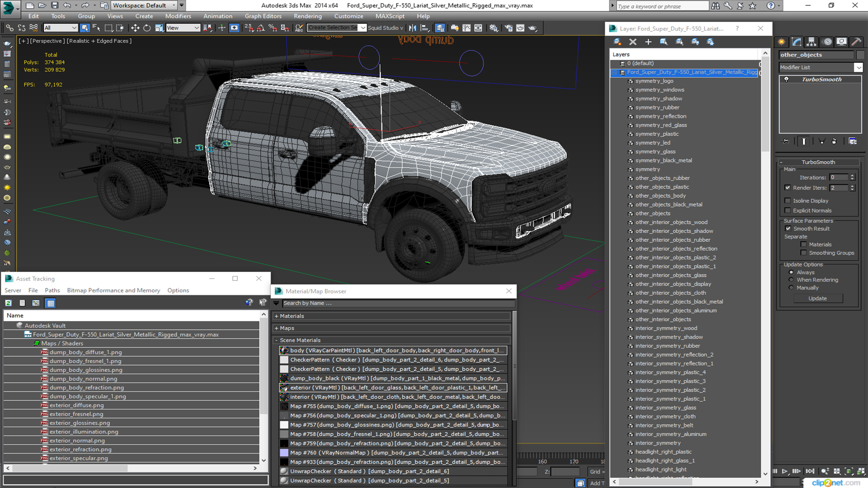The image size is (868, 488).
Task: Click the TurboSmooth Update button
Action: click(817, 298)
